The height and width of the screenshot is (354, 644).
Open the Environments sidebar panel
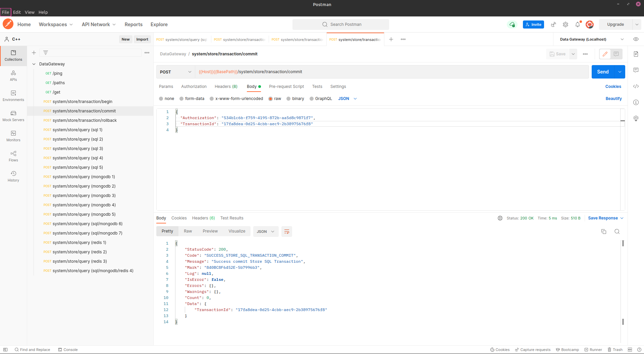tap(13, 96)
